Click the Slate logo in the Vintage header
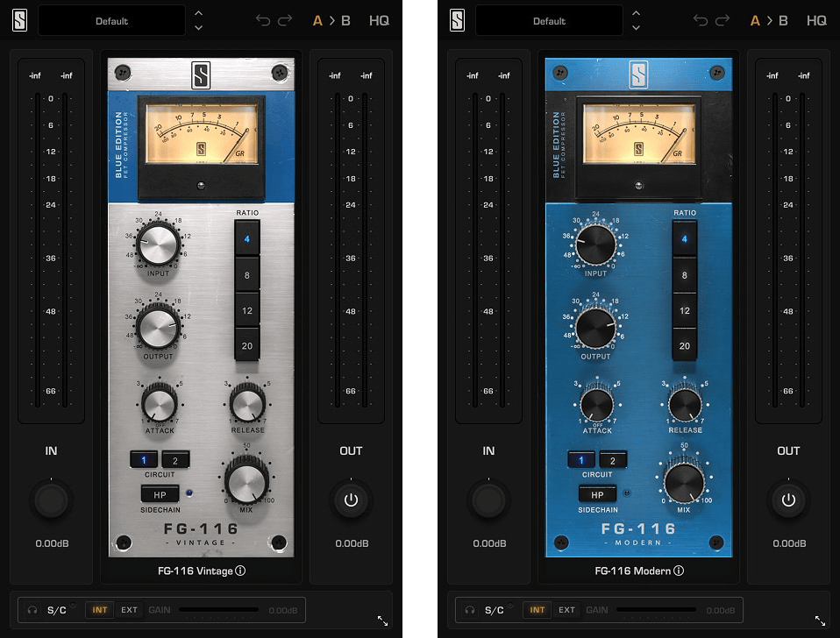This screenshot has height=638, width=840. (x=19, y=20)
